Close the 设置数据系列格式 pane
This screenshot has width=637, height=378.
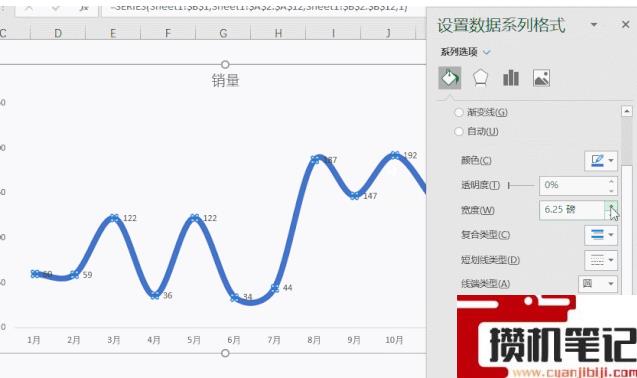(626, 25)
